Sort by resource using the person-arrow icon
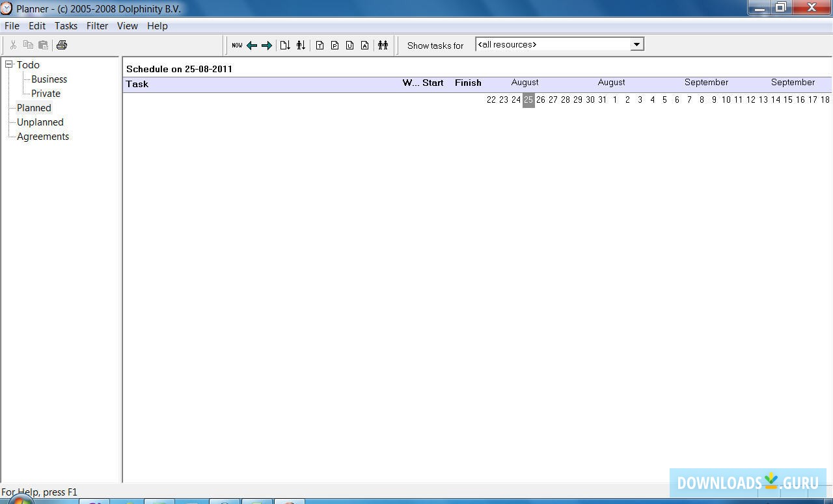The width and height of the screenshot is (833, 504). coord(301,46)
